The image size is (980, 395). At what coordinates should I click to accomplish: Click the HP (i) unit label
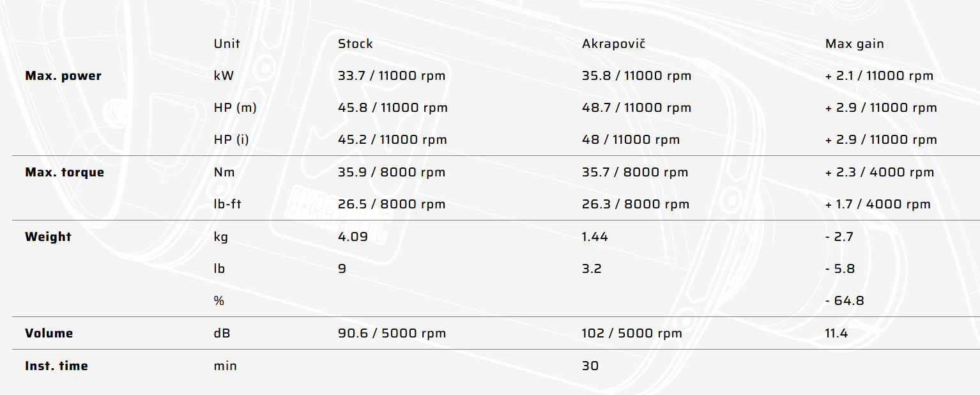tap(231, 140)
